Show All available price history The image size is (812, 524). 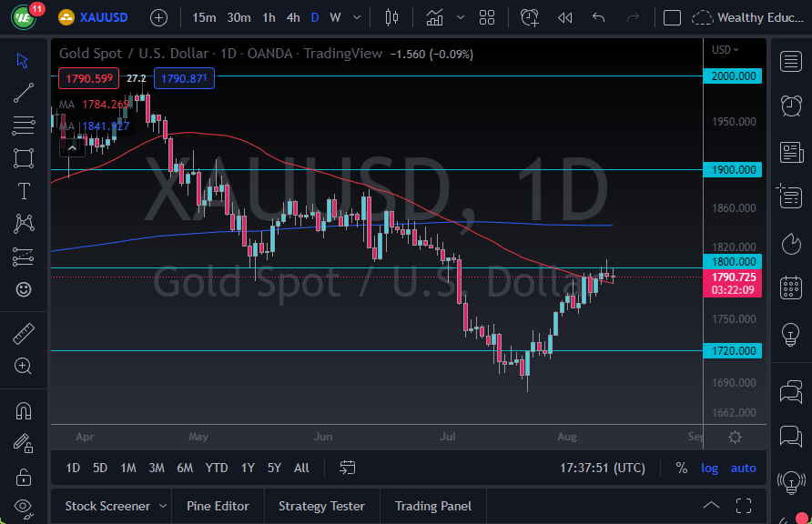click(301, 468)
